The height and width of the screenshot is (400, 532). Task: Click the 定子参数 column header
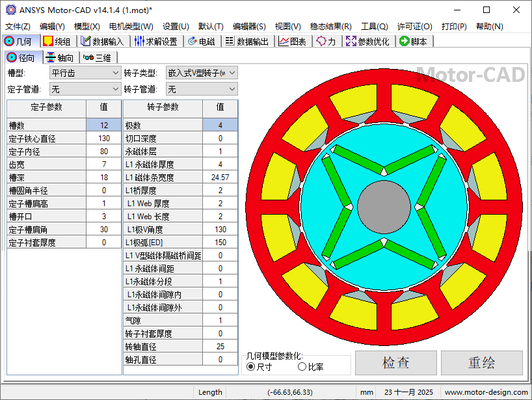[x=46, y=109]
